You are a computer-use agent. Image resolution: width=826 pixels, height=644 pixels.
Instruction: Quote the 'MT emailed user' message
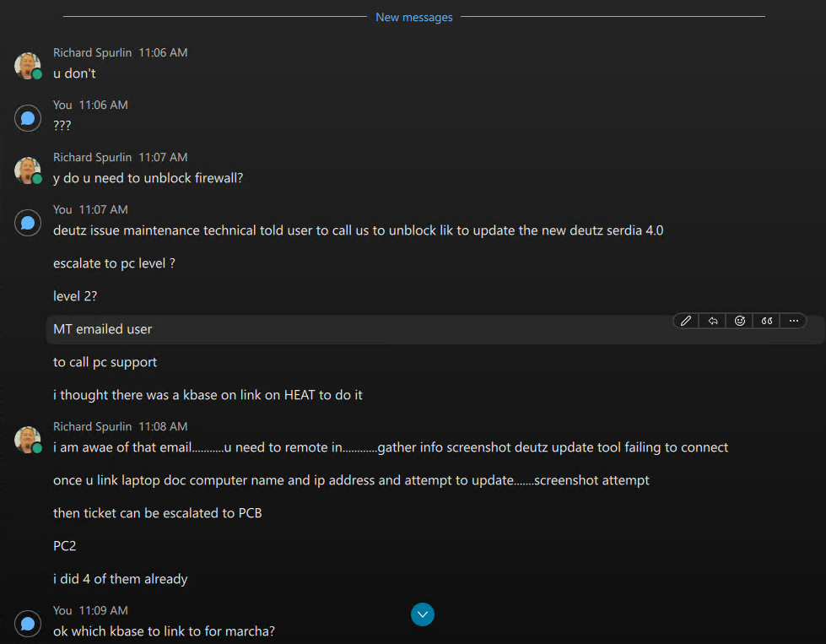point(767,321)
